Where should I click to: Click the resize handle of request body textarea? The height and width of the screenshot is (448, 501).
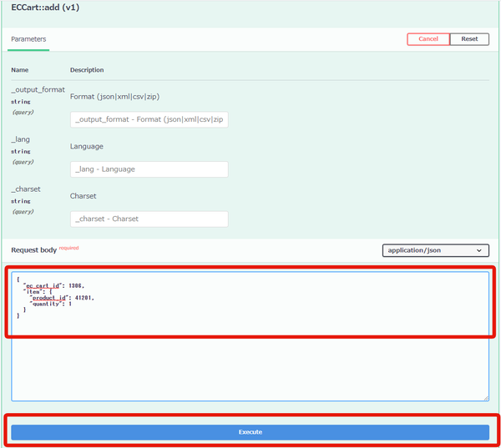tap(486, 398)
